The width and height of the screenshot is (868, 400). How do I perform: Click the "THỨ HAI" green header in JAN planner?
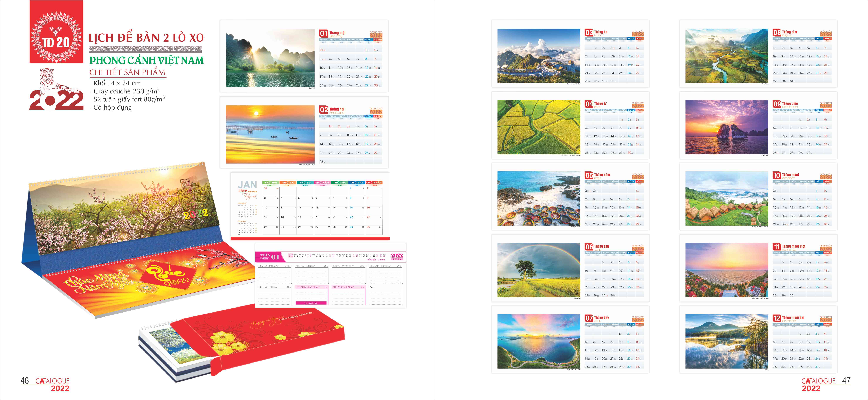pyautogui.click(x=271, y=182)
